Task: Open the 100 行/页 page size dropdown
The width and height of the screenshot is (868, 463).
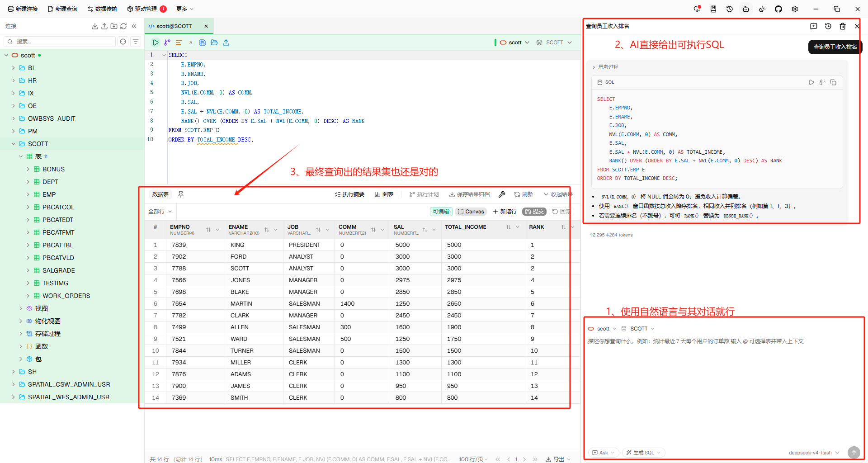Action: (x=473, y=459)
